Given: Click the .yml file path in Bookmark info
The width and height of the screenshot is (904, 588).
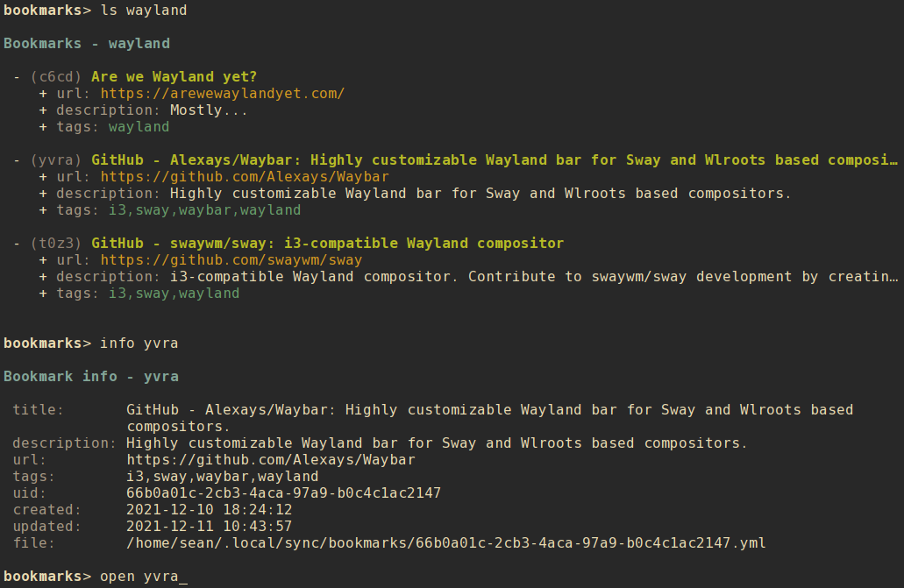Looking at the screenshot, I should point(445,543).
